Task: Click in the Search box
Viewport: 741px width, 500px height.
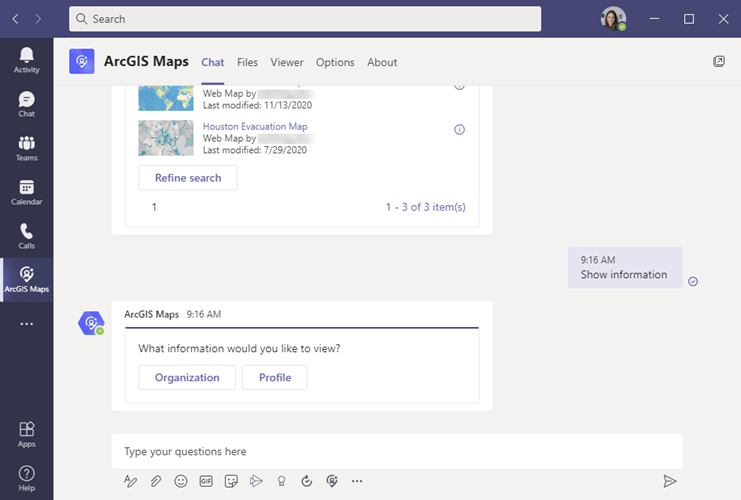Action: [305, 19]
